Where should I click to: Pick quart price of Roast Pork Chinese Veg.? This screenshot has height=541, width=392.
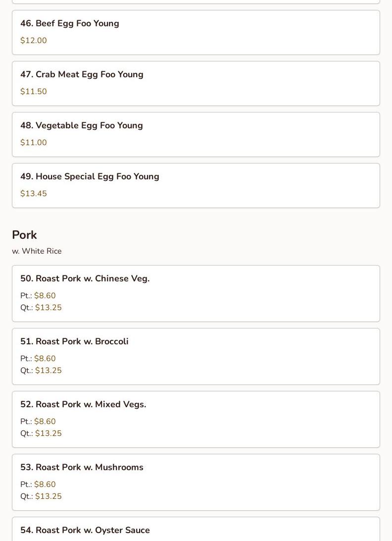48,308
